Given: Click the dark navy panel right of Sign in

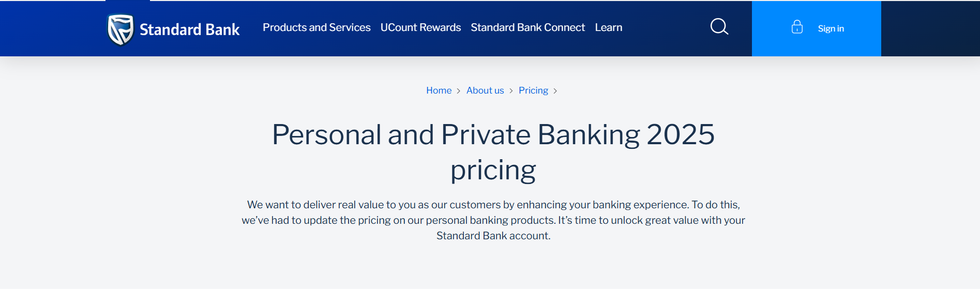Looking at the screenshot, I should pyautogui.click(x=930, y=28).
